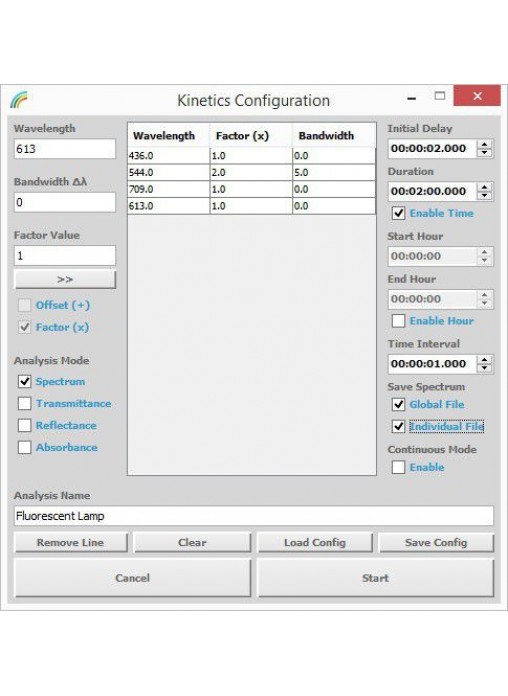508x696 pixels.
Task: Add wavelength with the >> button
Action: [65, 280]
